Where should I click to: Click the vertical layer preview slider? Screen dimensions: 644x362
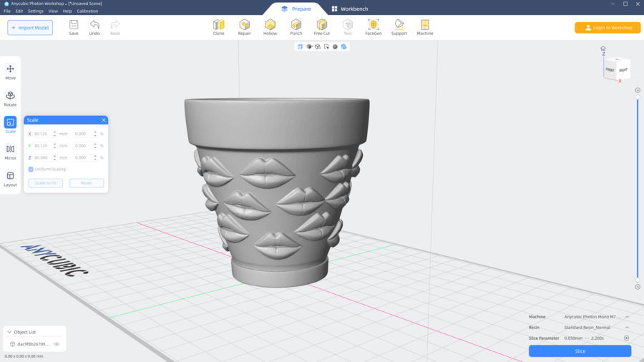[x=638, y=190]
